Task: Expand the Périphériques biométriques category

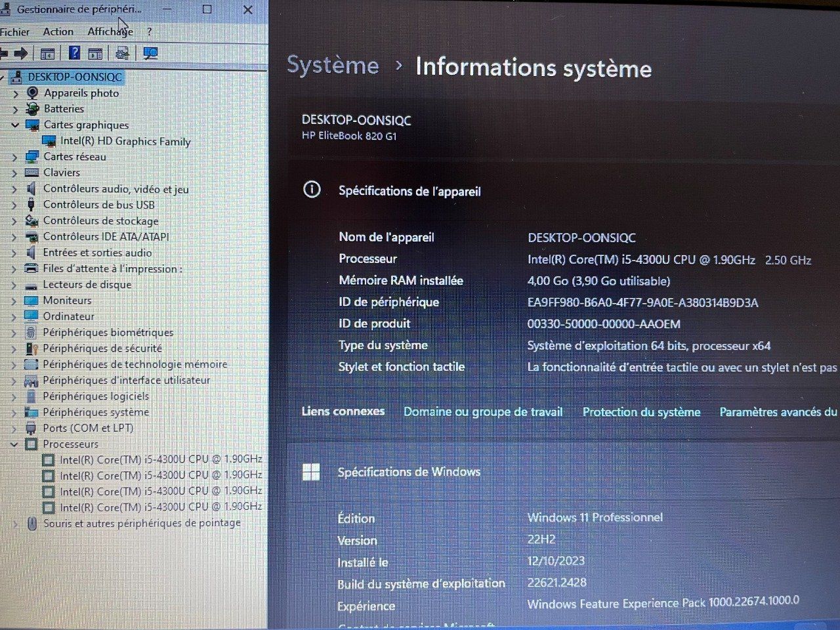Action: click(x=14, y=333)
